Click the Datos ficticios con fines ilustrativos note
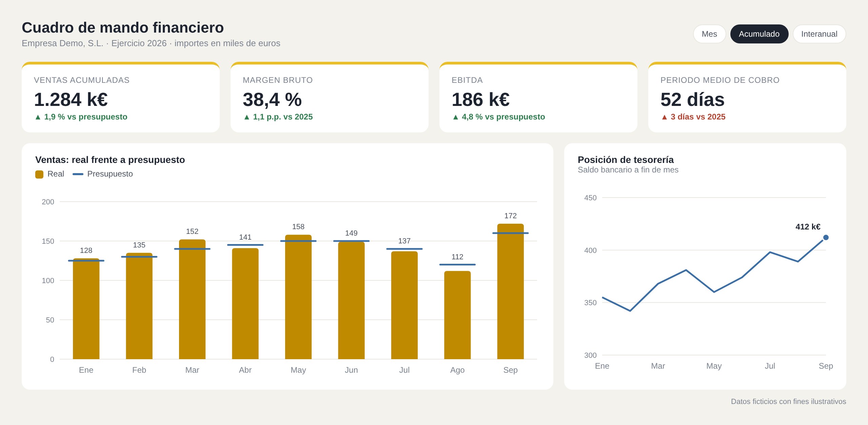The image size is (868, 425). pyautogui.click(x=788, y=402)
